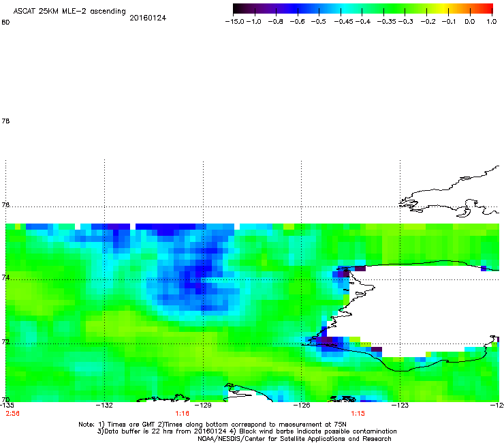Click the longitude label '-129'
Image resolution: width=504 pixels, height=443 pixels.
coord(203,405)
